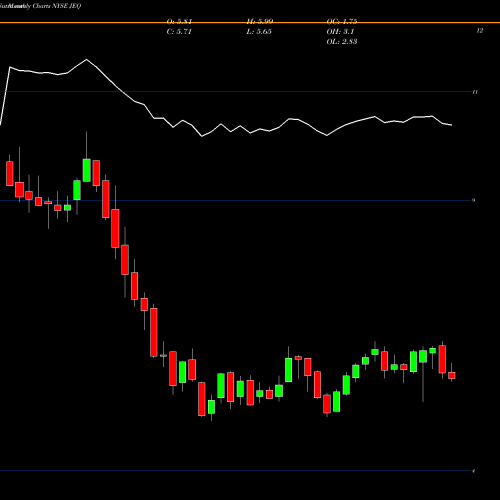Select the "OC: 1.75" reading
The height and width of the screenshot is (500, 500).
pyautogui.click(x=342, y=22)
